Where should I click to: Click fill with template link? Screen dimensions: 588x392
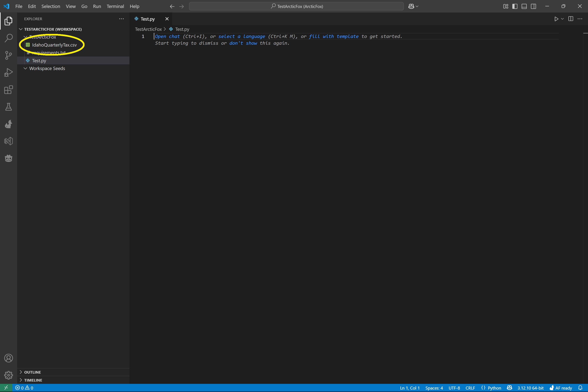click(x=333, y=37)
